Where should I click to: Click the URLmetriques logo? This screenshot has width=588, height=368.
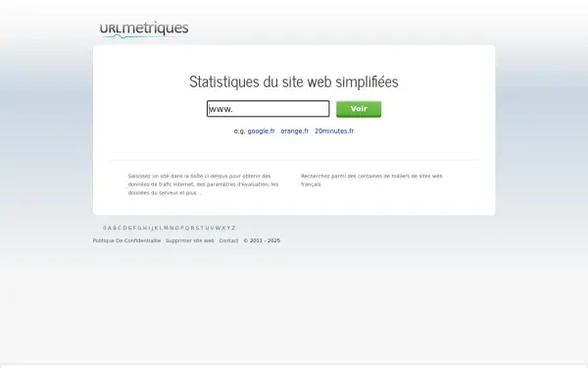point(144,29)
